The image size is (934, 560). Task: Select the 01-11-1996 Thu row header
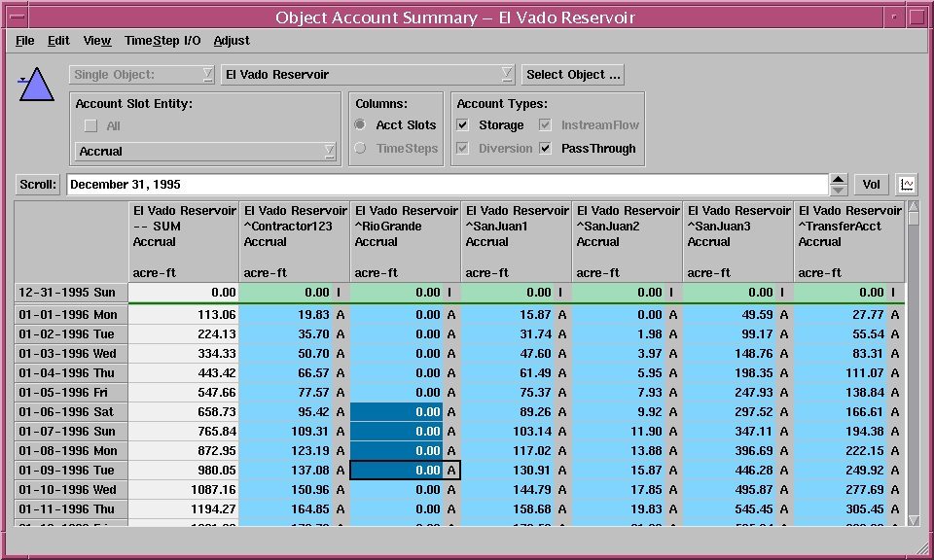[x=71, y=509]
